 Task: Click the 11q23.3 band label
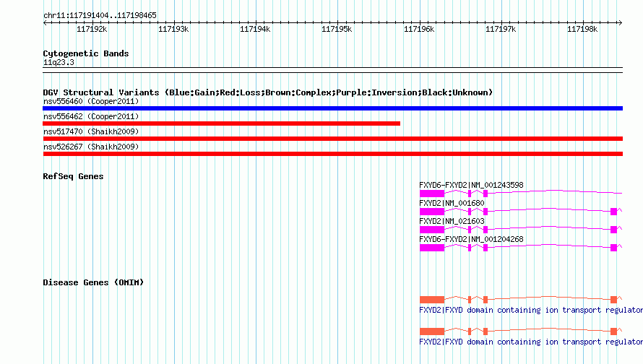click(59, 62)
